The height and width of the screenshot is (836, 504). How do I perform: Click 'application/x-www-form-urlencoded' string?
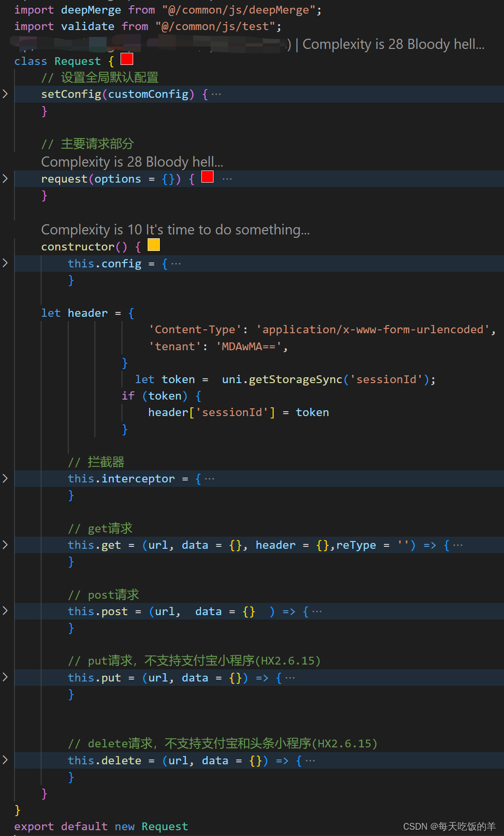373,329
